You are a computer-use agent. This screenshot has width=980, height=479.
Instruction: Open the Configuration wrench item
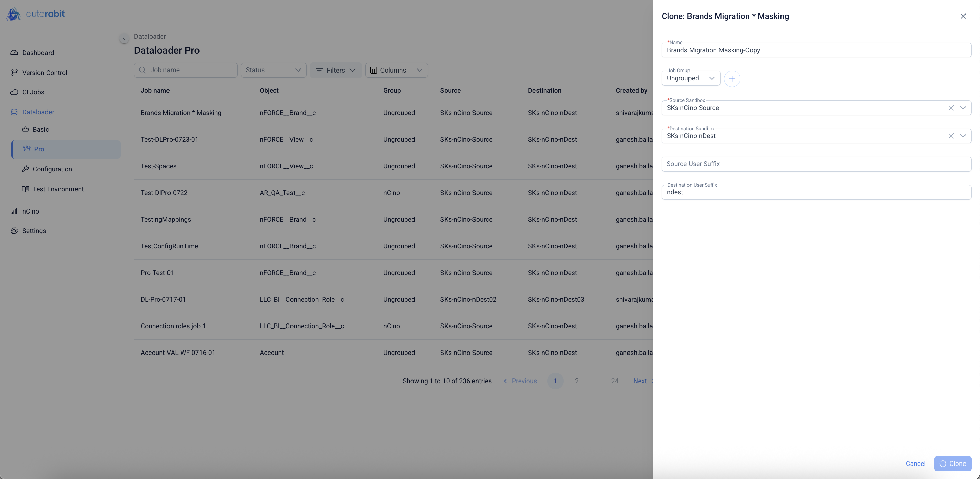(x=52, y=169)
